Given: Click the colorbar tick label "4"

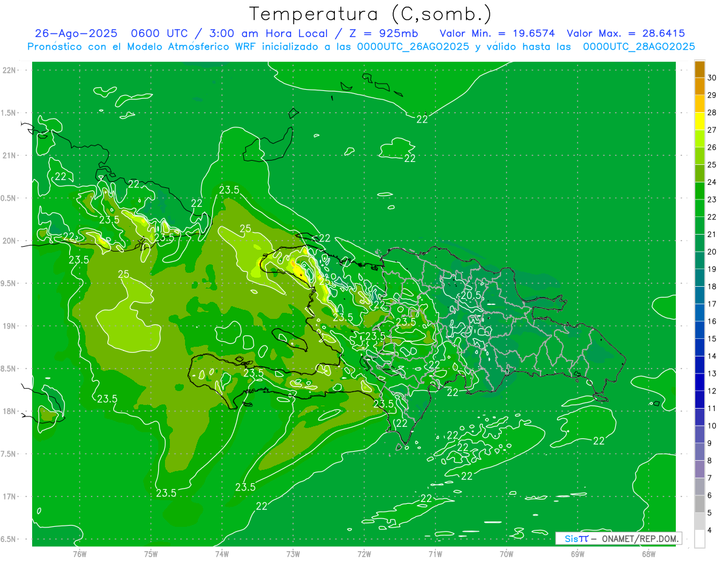Looking at the screenshot, I should click(710, 530).
